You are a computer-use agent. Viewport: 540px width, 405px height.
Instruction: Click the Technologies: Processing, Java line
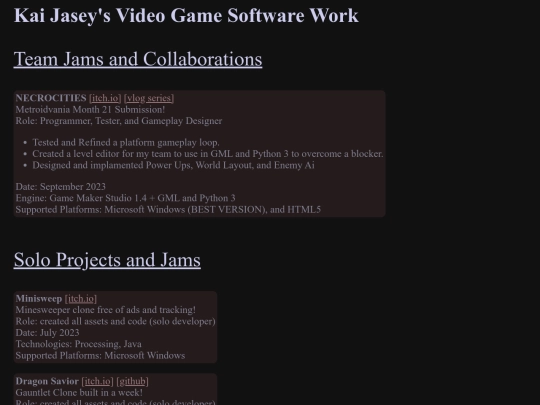click(x=79, y=344)
